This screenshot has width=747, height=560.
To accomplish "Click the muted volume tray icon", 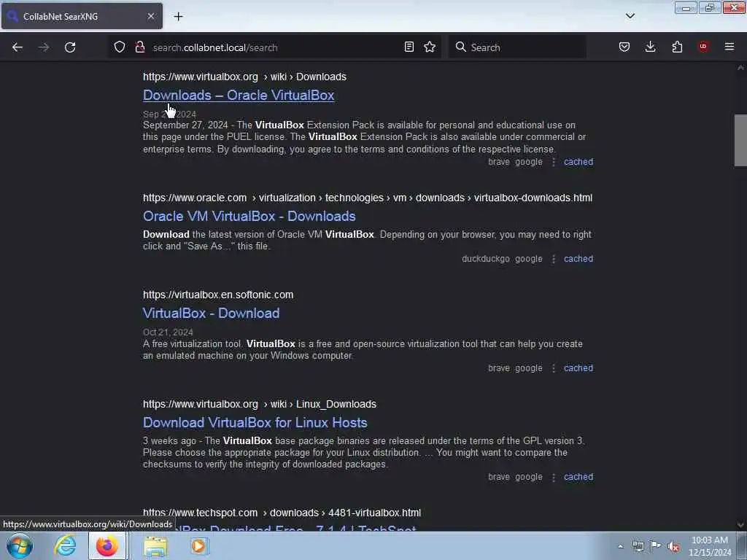I will [x=673, y=547].
